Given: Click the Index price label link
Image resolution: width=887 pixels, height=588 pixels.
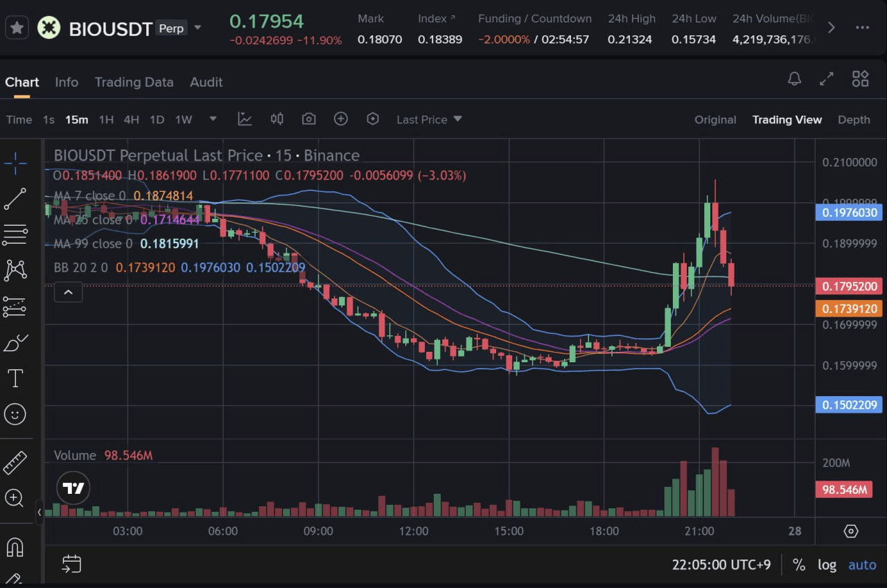Looking at the screenshot, I should coord(437,19).
